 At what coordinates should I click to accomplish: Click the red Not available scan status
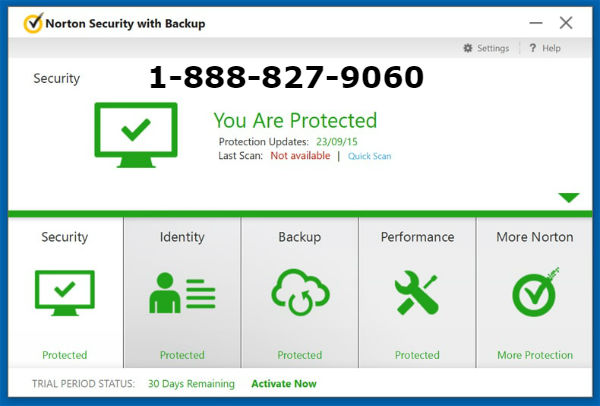coord(300,156)
